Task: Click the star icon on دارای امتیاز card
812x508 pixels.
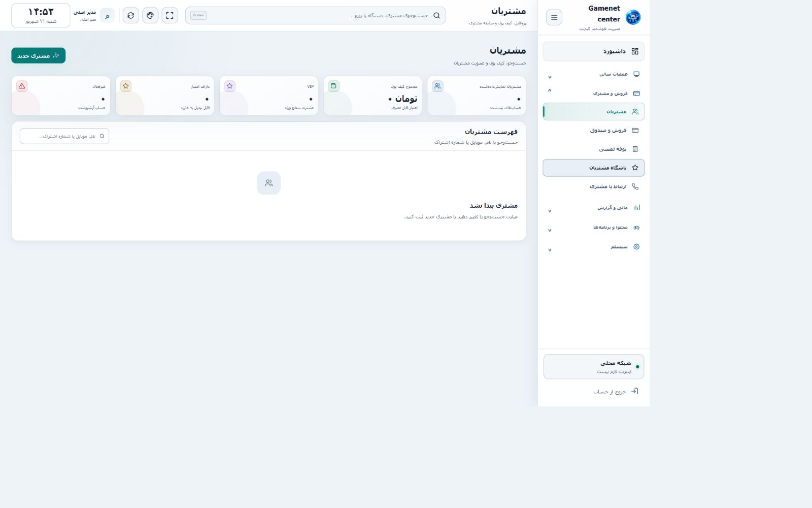Action: [x=126, y=86]
